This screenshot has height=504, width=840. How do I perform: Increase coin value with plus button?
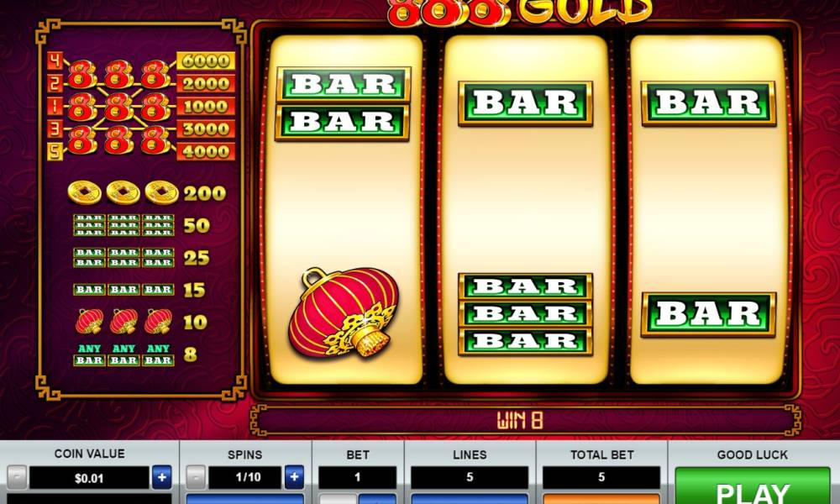coord(162,476)
